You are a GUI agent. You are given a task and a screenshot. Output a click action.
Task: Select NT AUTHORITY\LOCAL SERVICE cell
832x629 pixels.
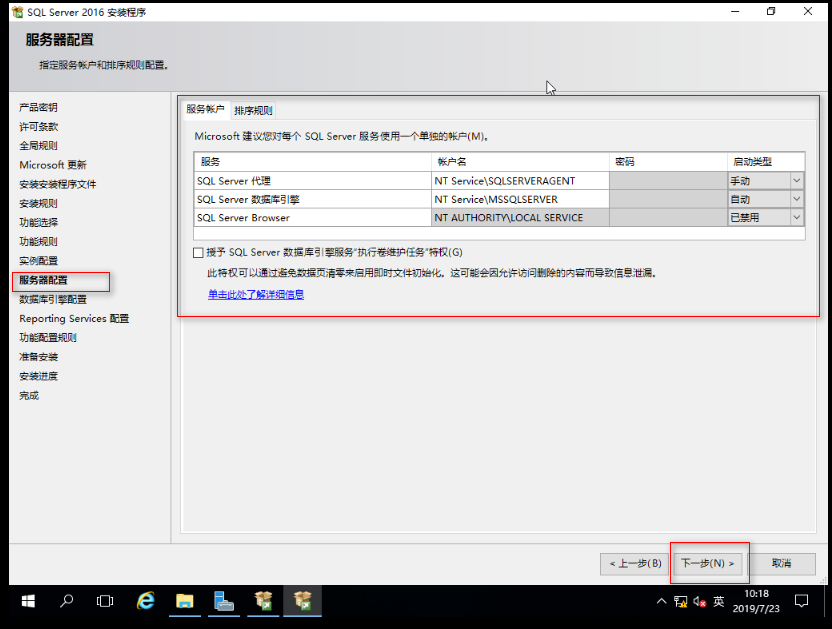pyautogui.click(x=520, y=218)
